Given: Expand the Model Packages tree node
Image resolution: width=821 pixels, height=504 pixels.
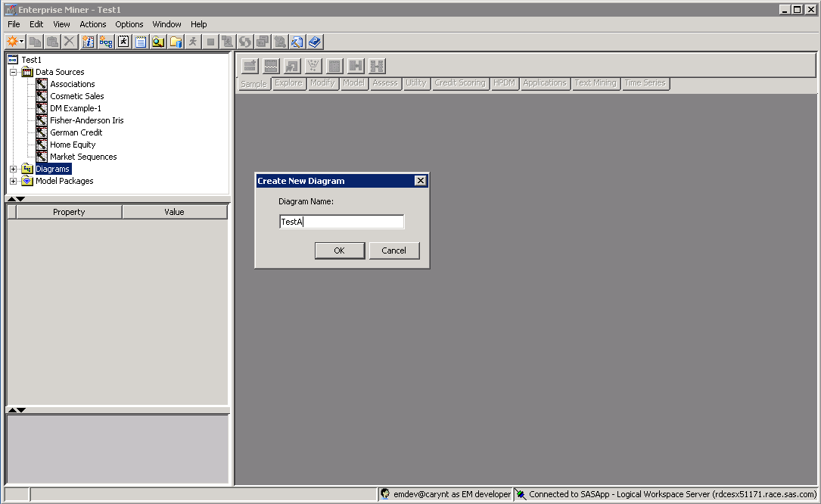Looking at the screenshot, I should tap(13, 181).
